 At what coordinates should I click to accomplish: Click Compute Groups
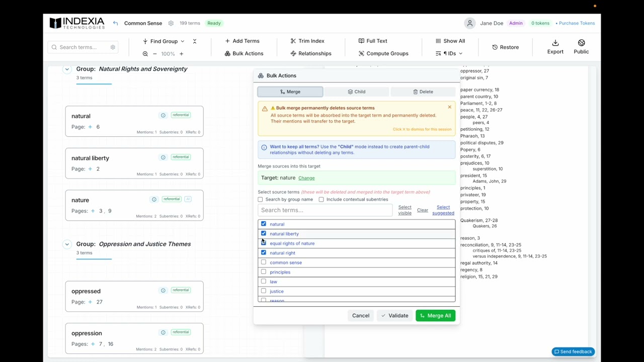(x=383, y=54)
